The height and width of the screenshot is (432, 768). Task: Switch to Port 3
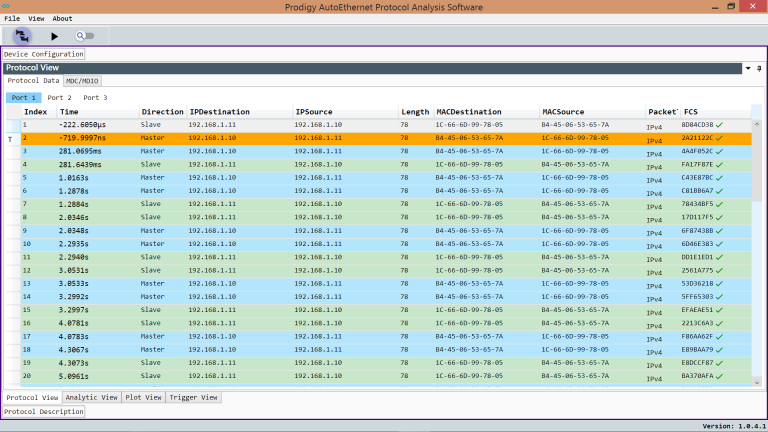(x=95, y=97)
